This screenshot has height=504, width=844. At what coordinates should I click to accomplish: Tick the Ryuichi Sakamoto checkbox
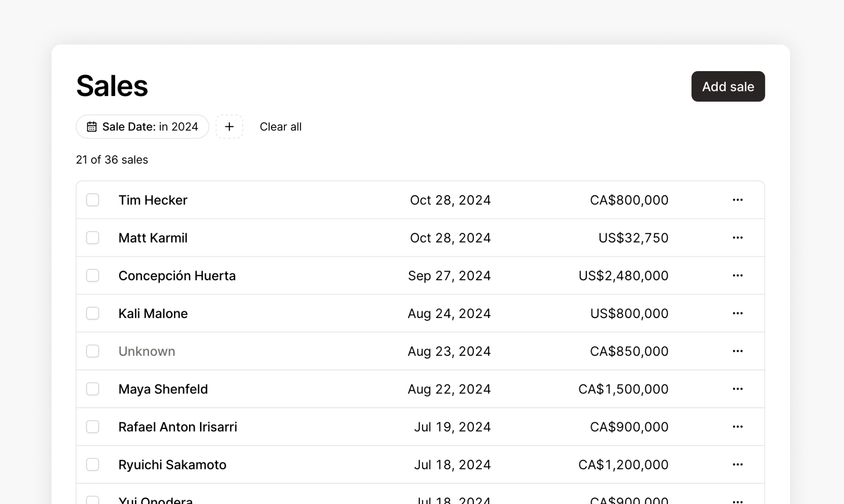(93, 465)
